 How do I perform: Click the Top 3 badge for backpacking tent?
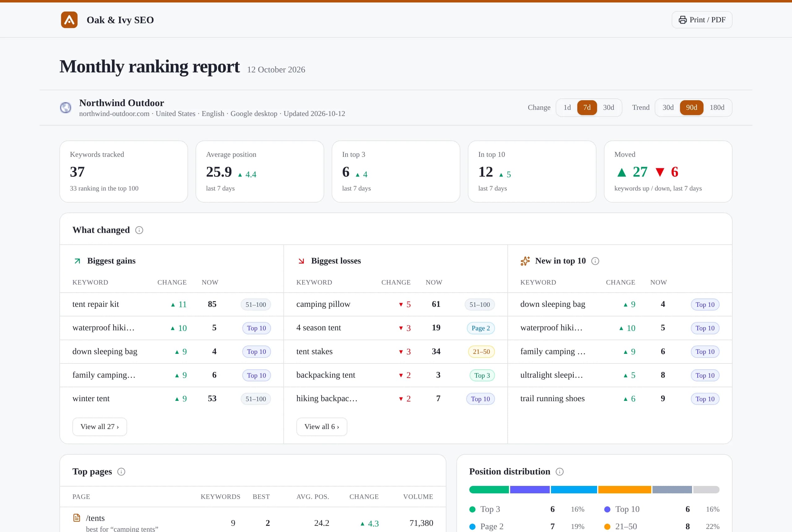click(x=482, y=375)
